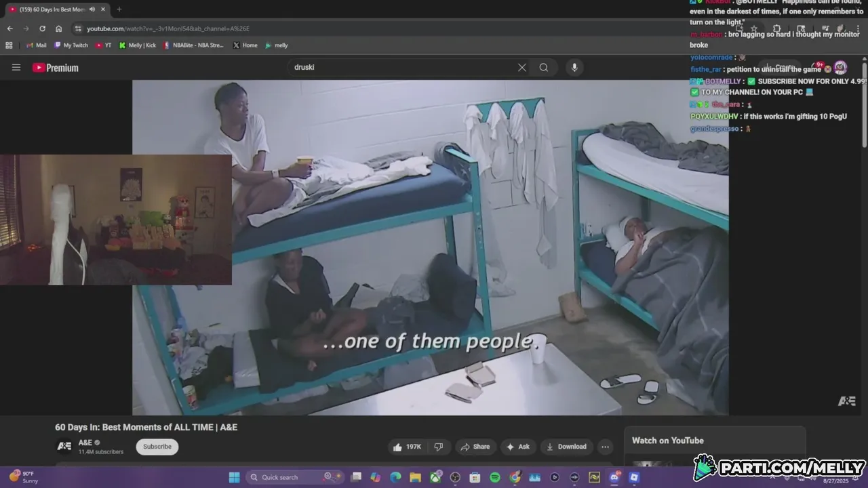
Task: Open the A&E channel name link
Action: click(85, 443)
